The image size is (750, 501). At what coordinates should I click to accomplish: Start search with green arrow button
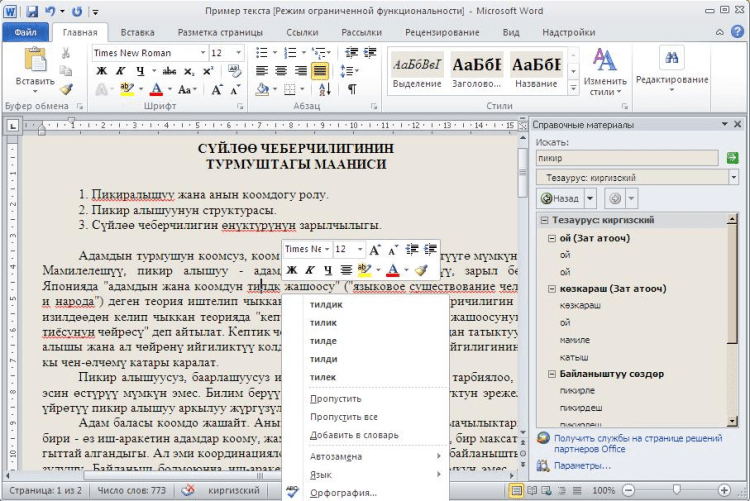click(x=732, y=158)
